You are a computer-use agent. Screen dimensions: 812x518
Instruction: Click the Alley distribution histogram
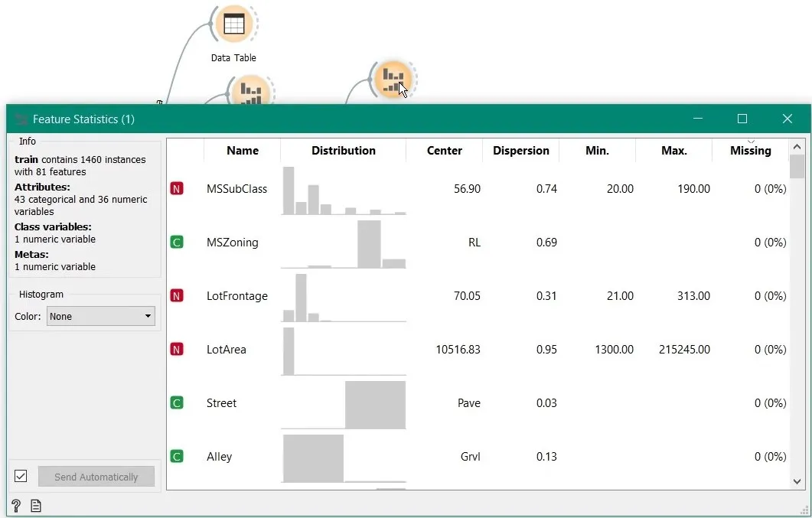(344, 458)
